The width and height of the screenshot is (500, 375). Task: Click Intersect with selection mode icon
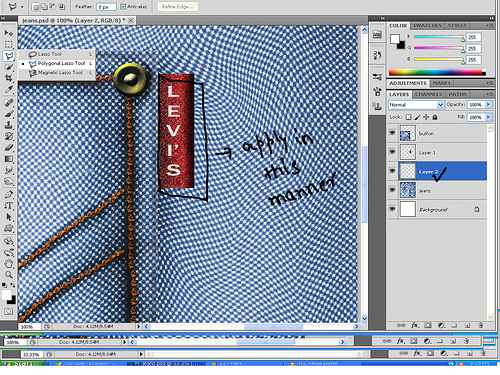pos(62,6)
